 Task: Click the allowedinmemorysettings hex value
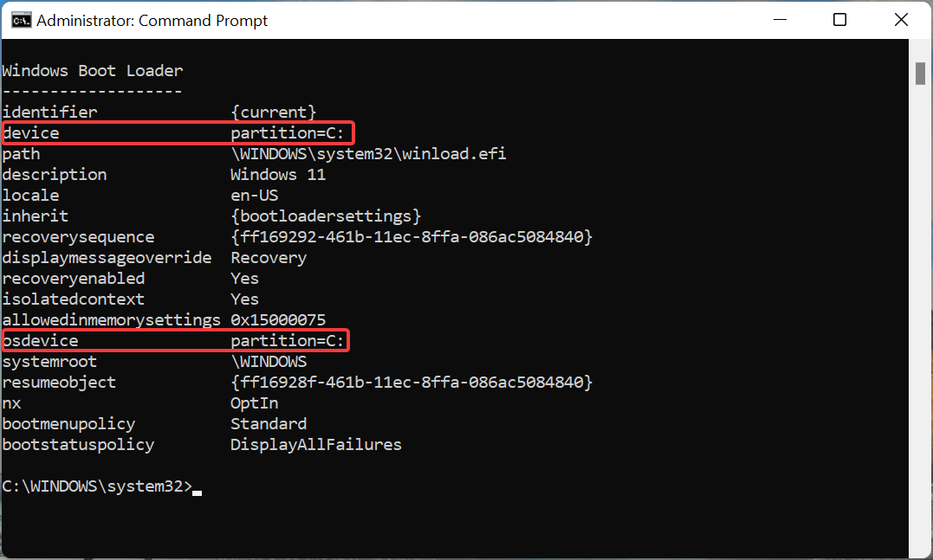click(277, 319)
